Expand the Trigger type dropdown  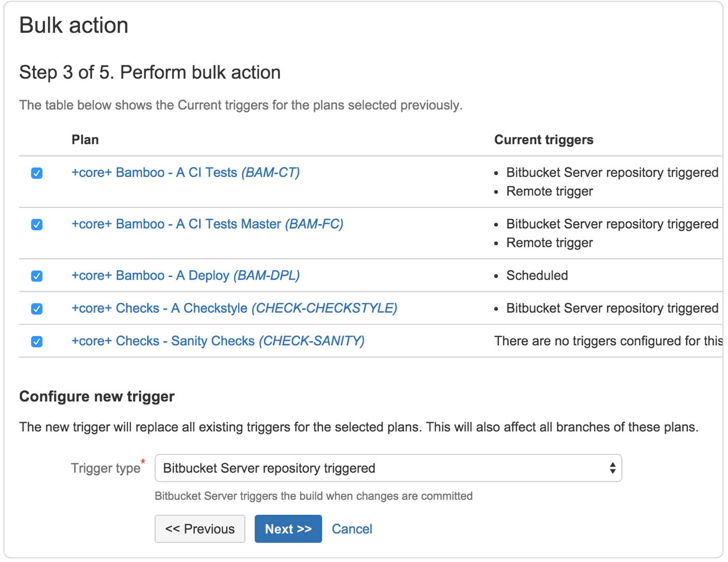[x=388, y=468]
